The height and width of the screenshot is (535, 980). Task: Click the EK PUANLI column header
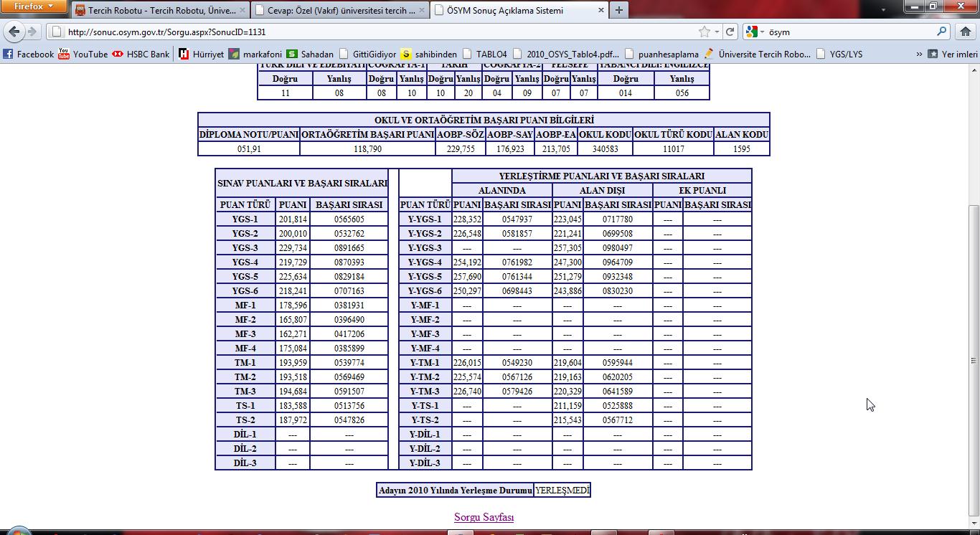702,190
